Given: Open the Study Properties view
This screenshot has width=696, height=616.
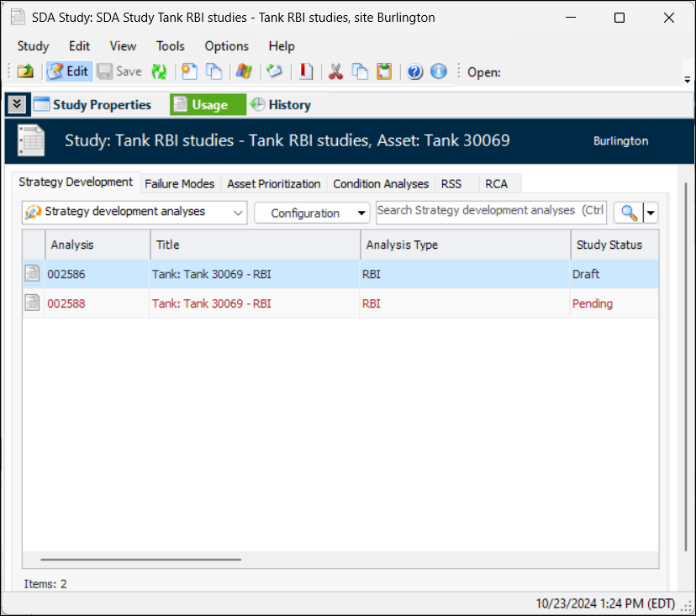Looking at the screenshot, I should pyautogui.click(x=92, y=105).
